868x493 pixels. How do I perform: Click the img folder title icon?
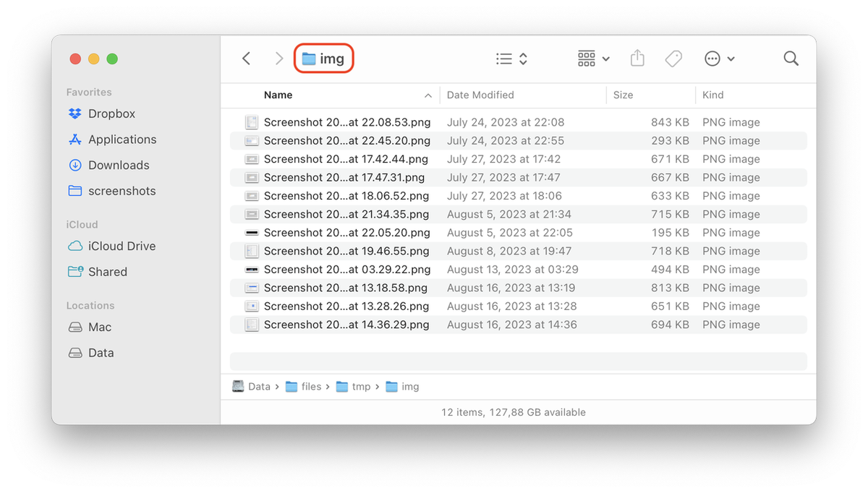click(x=309, y=59)
